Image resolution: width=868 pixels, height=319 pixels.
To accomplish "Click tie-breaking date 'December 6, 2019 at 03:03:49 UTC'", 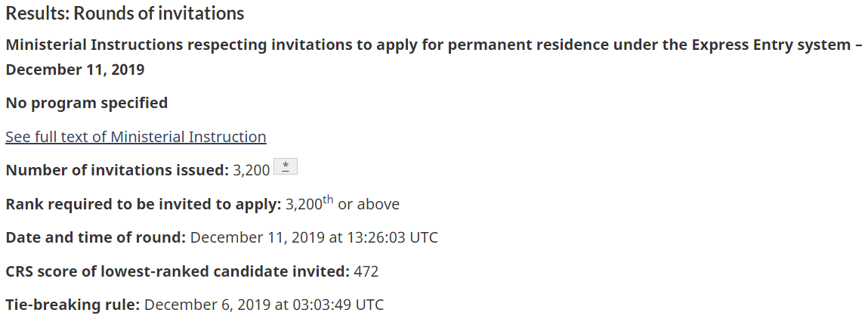I will click(264, 305).
